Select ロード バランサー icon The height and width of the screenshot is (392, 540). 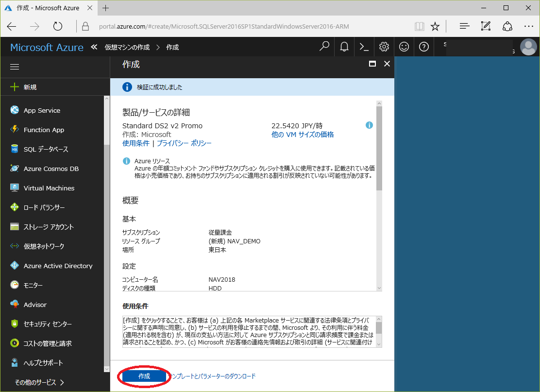(x=15, y=207)
